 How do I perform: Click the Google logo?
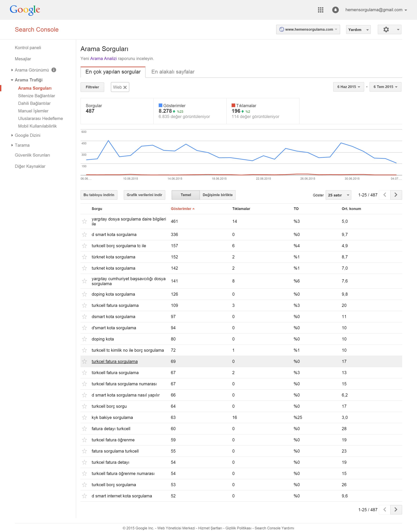coord(25,10)
